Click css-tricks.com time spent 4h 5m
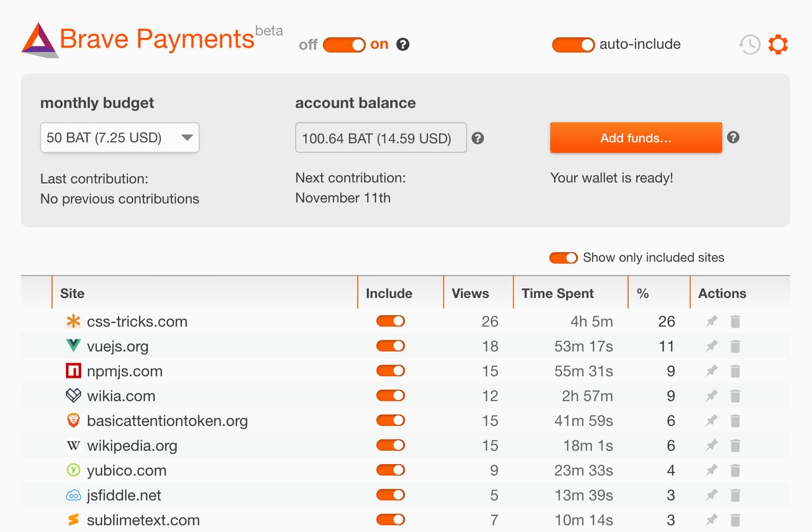The width and height of the screenshot is (812, 532). click(591, 321)
